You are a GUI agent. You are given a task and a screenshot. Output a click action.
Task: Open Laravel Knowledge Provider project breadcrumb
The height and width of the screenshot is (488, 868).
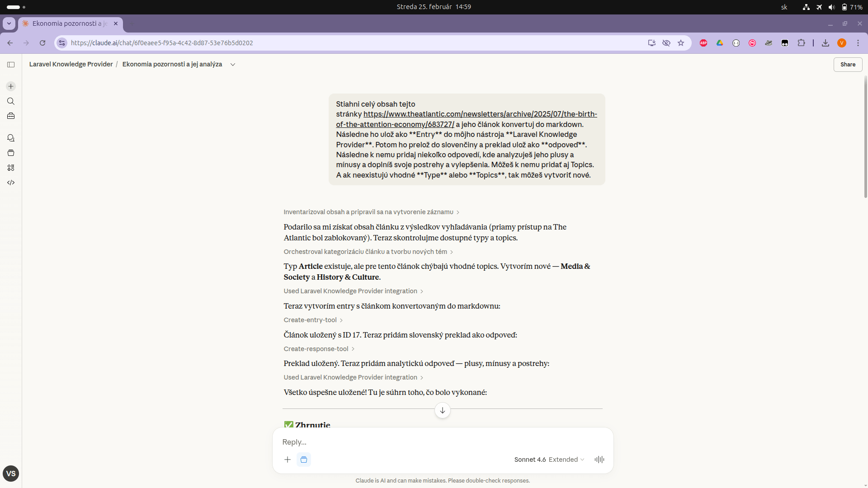tap(71, 64)
